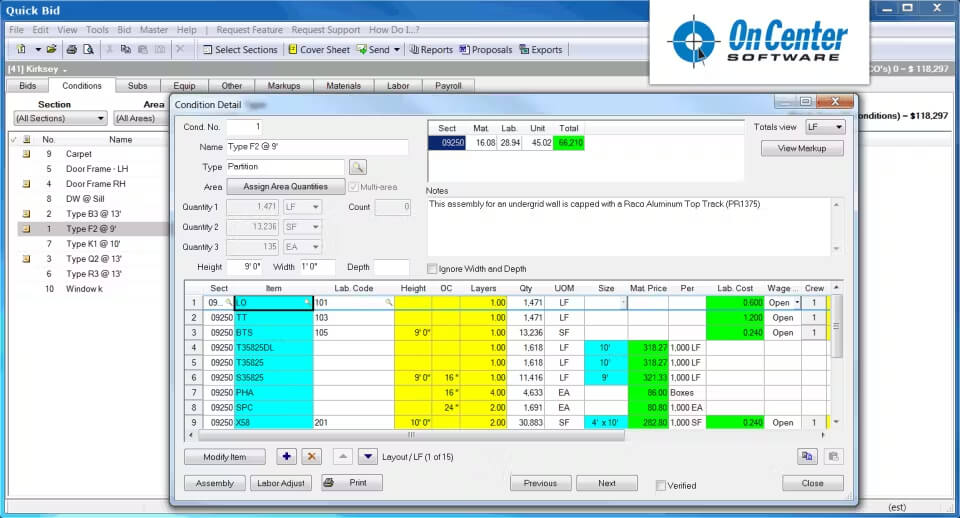Click the Copy icon in main toolbar
The height and width of the screenshot is (518, 960).
click(126, 49)
